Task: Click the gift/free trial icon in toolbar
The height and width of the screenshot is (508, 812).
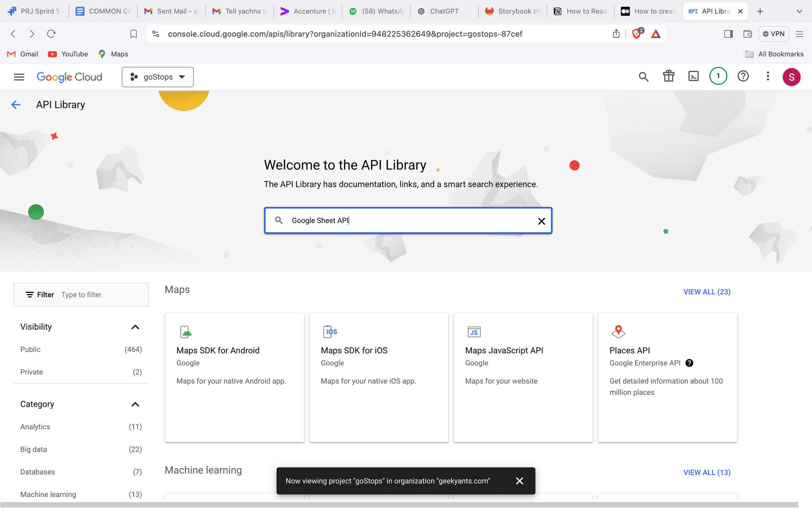Action: click(668, 76)
